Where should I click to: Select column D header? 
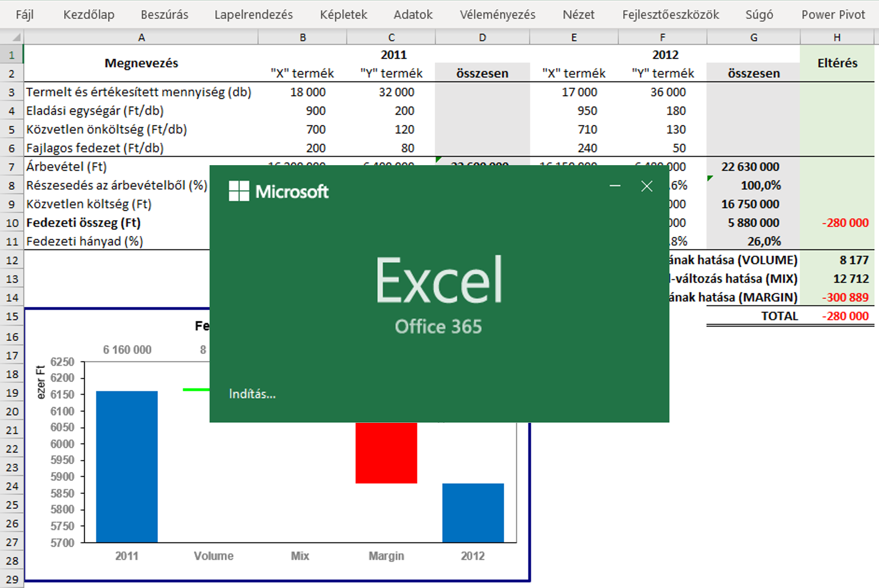tap(482, 37)
